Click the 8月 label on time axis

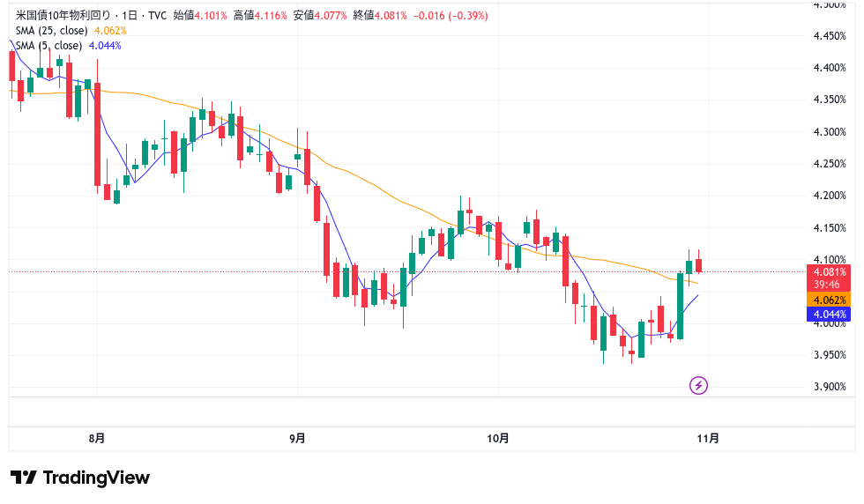click(97, 437)
